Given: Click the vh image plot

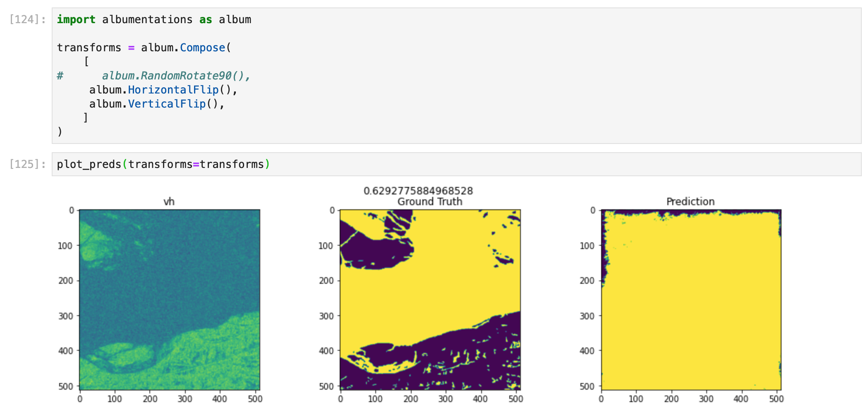Looking at the screenshot, I should pos(170,300).
